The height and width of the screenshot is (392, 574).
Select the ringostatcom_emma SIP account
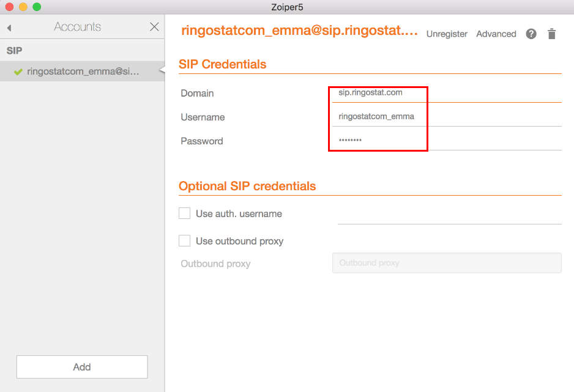[83, 72]
